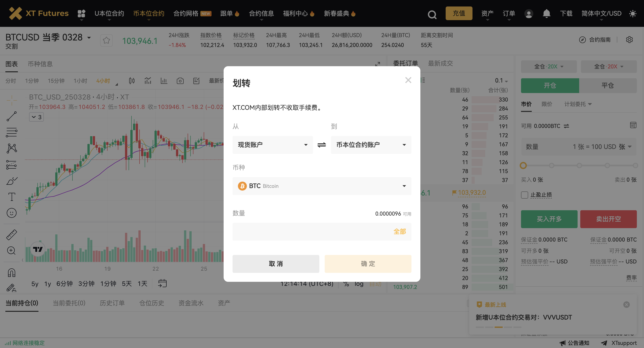This screenshot has height=348, width=644.
Task: Click the 取消 cancel button
Action: point(275,264)
